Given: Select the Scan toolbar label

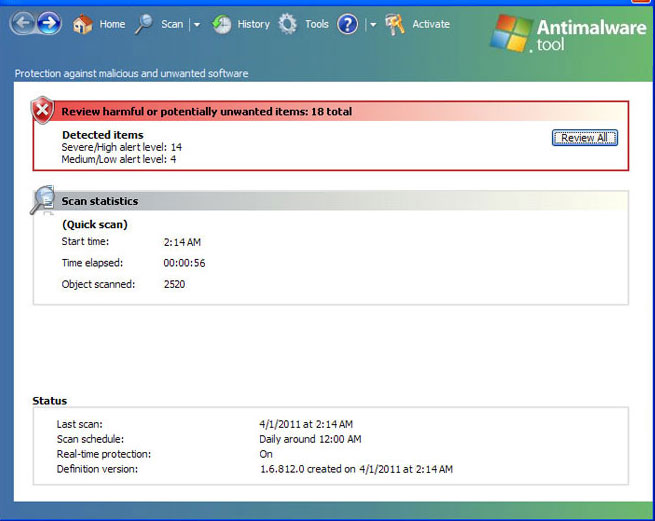Looking at the screenshot, I should click(172, 24).
